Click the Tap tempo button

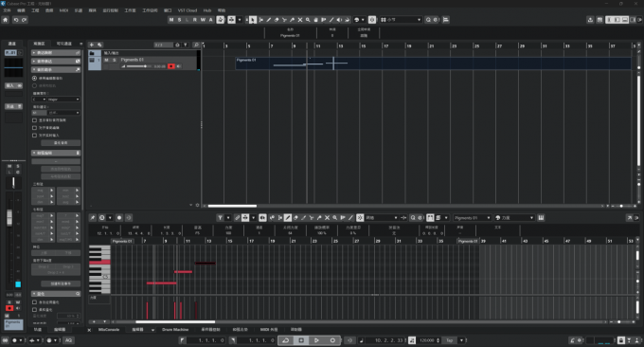coord(450,340)
